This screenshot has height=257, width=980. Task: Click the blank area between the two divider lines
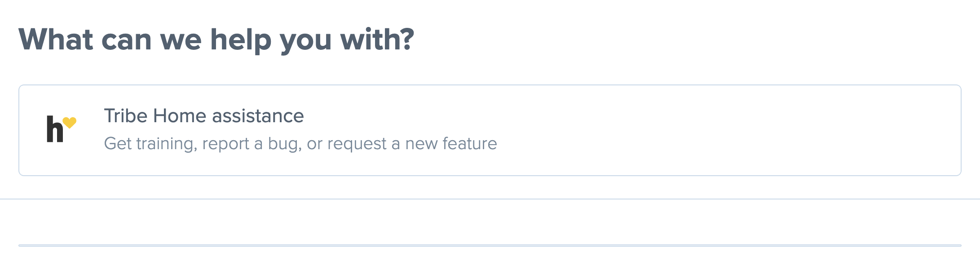[x=490, y=222]
